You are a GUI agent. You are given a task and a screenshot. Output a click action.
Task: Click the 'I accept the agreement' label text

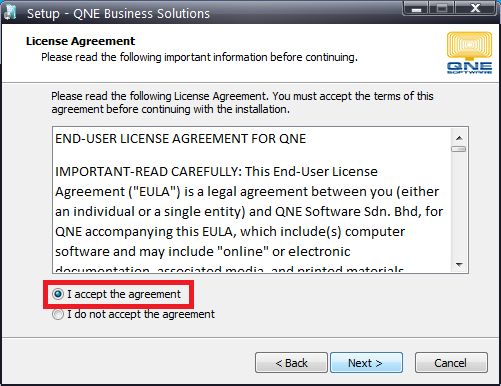click(124, 294)
